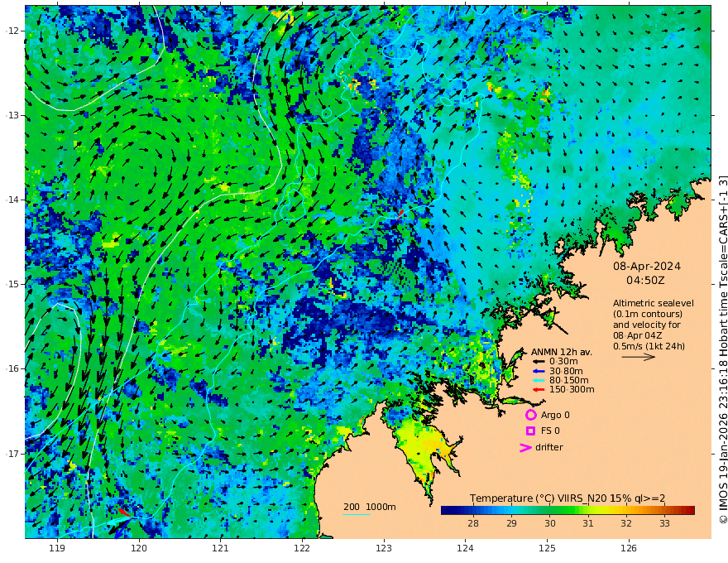This screenshot has height=563, width=728.
Task: Click the 'Temperature (°C) VIIRS_N20' colorbar title
Action: [x=538, y=498]
